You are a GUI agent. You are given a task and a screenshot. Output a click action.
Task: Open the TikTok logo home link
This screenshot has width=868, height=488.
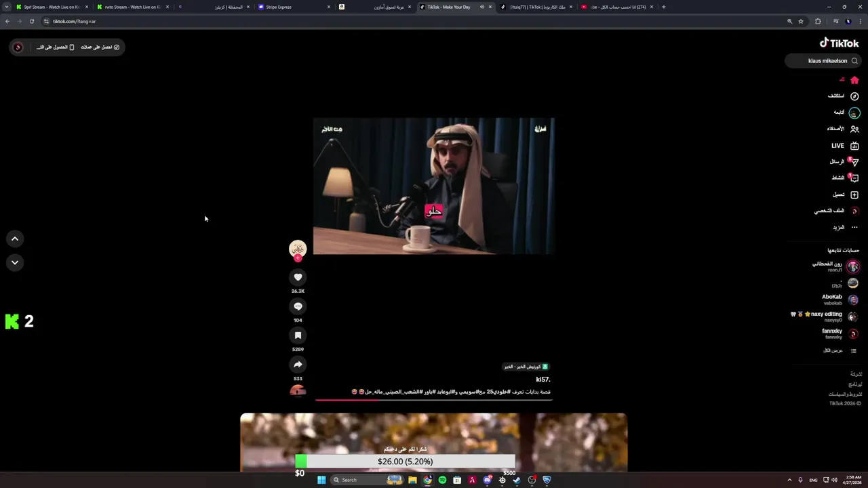(x=839, y=43)
